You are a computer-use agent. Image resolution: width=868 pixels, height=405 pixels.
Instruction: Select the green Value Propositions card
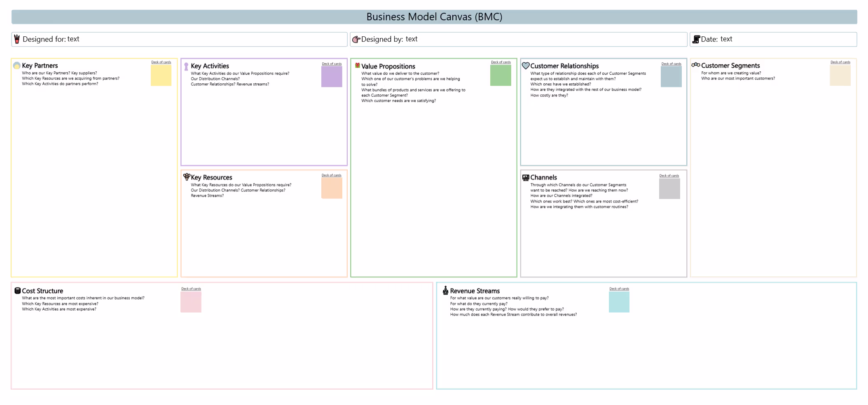[501, 75]
